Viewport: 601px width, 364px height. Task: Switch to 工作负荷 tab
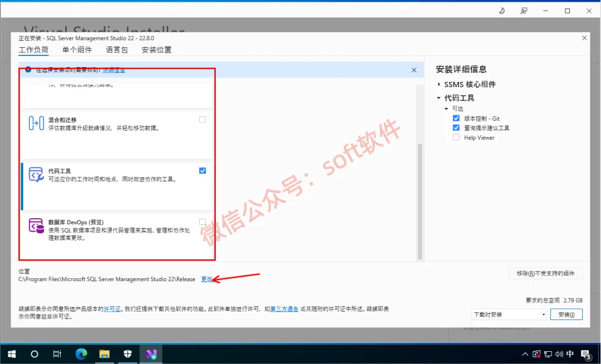(34, 50)
